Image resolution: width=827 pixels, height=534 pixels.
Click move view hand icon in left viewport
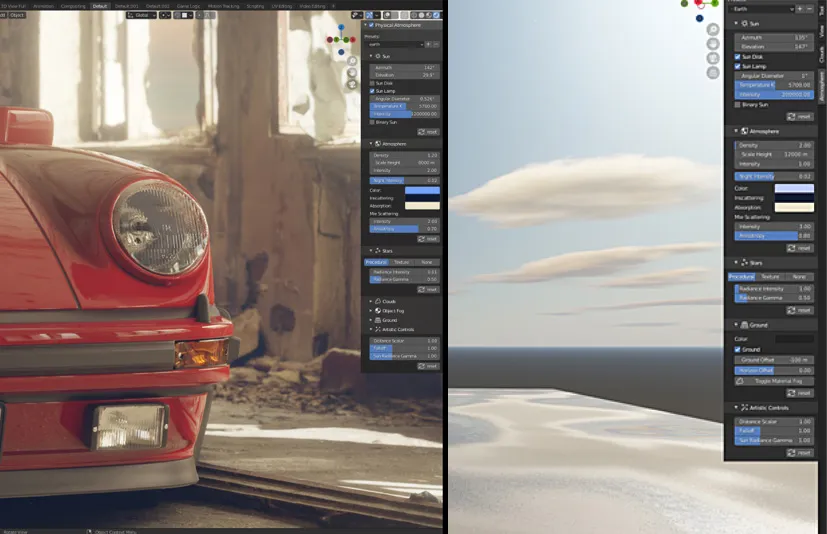[352, 73]
